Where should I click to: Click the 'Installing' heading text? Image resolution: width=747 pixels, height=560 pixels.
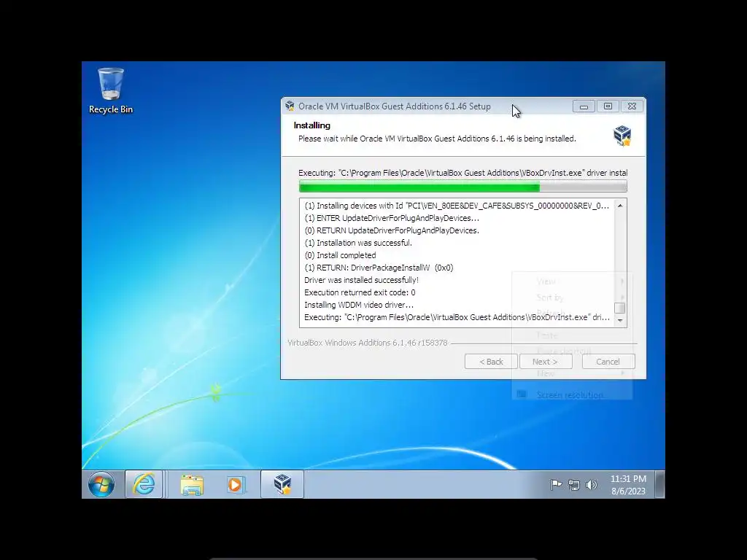coord(312,125)
